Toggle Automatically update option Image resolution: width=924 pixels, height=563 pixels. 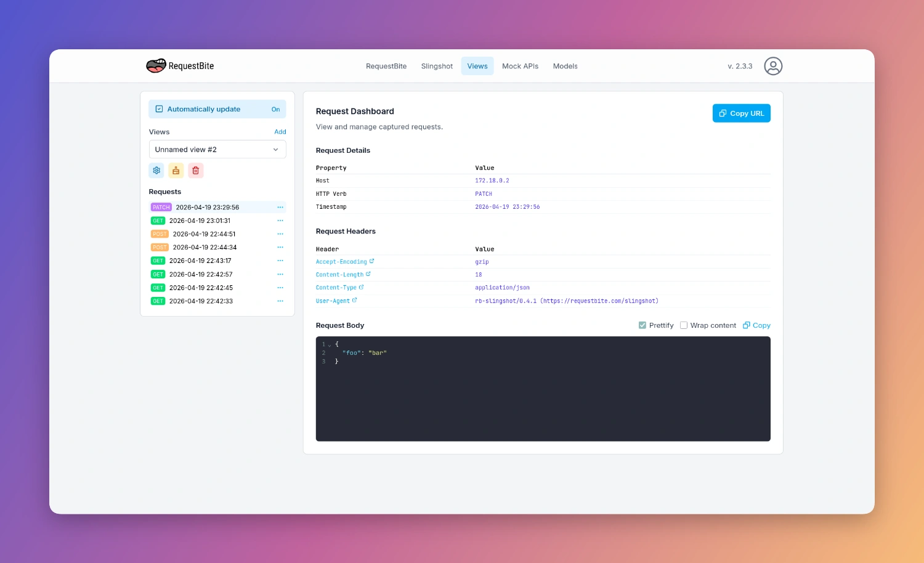pyautogui.click(x=217, y=109)
